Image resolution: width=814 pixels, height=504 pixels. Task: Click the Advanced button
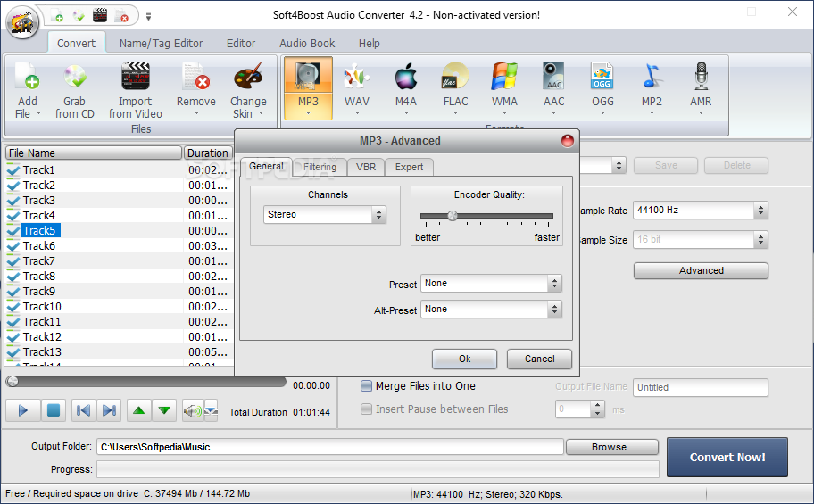click(701, 271)
